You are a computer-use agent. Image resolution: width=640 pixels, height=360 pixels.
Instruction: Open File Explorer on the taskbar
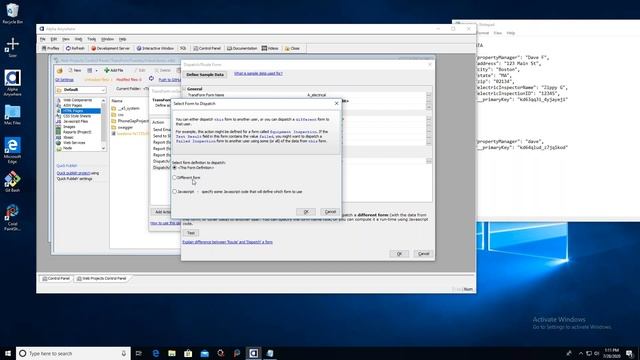pos(172,353)
